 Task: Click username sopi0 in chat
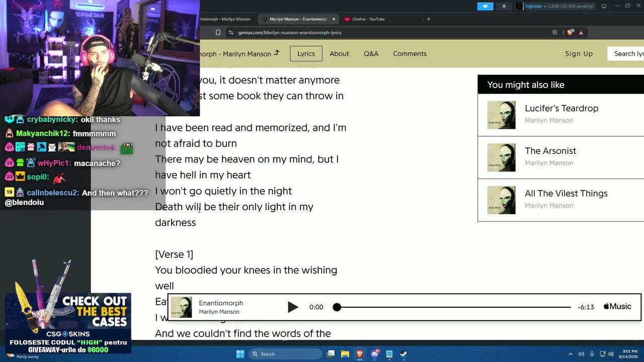click(x=38, y=177)
